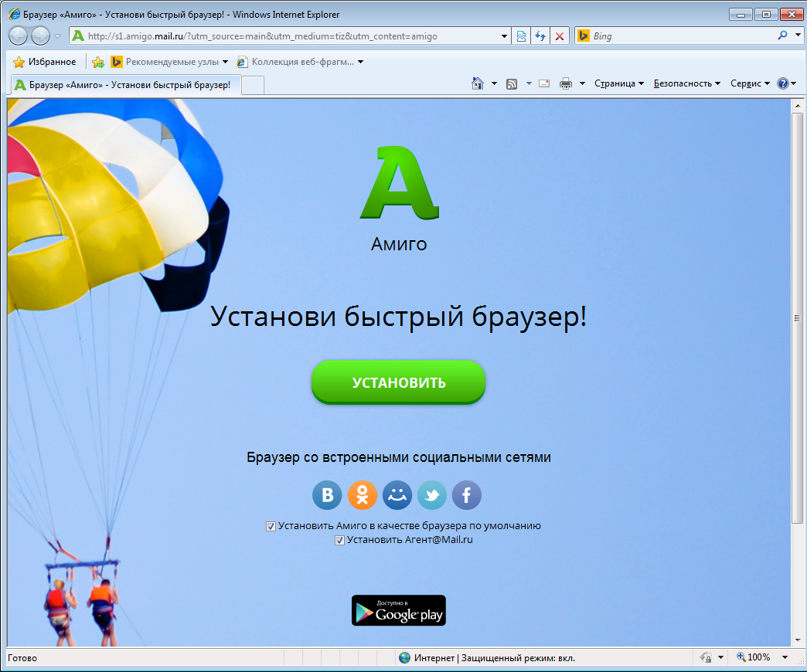Click the VKontakte social network icon
807x672 pixels.
point(327,495)
